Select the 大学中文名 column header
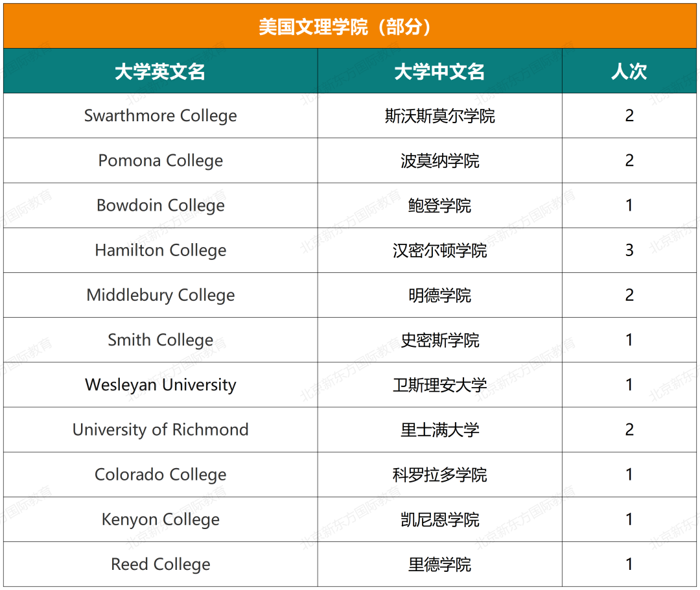Screen dimensions: 700x590 tap(439, 71)
